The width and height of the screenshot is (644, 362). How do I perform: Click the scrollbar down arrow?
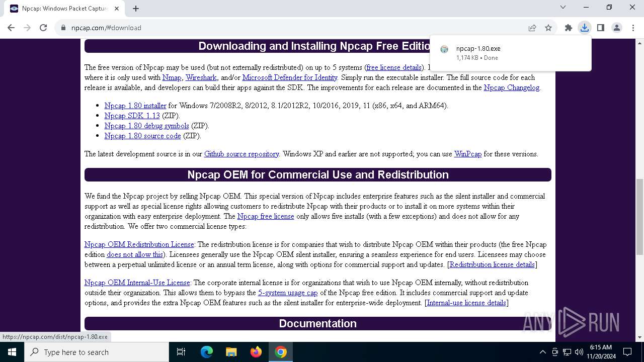pyautogui.click(x=640, y=337)
